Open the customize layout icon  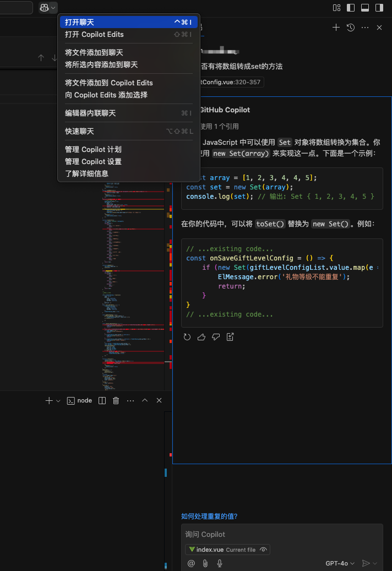tap(337, 8)
